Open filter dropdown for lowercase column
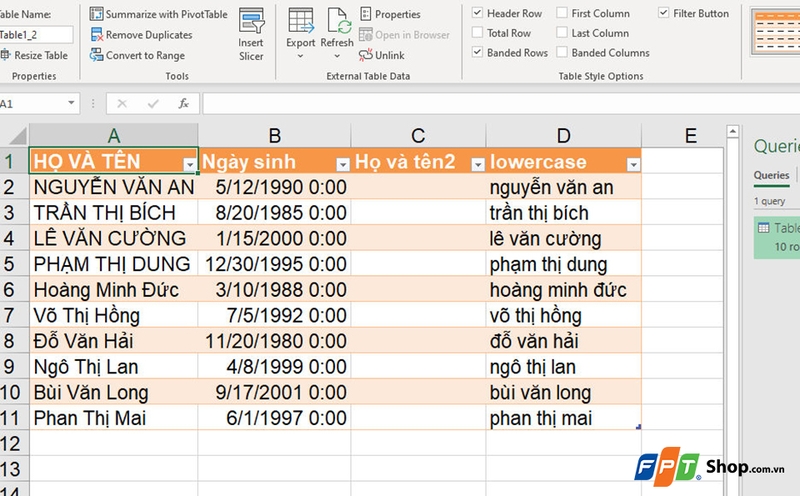The height and width of the screenshot is (496, 800). tap(633, 164)
